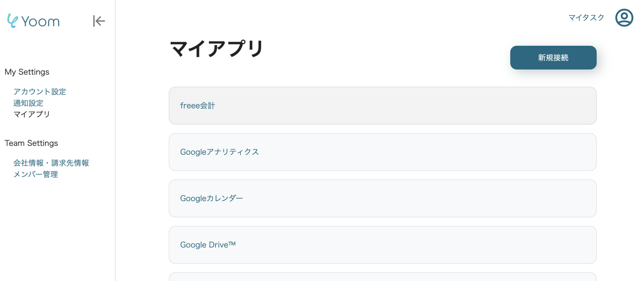This screenshot has width=644, height=281.
Task: Open 通知設定 notification settings
Action: pos(28,103)
